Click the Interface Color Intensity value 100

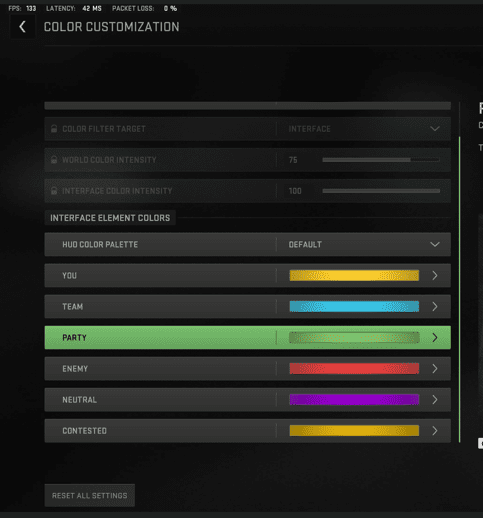tap(295, 191)
